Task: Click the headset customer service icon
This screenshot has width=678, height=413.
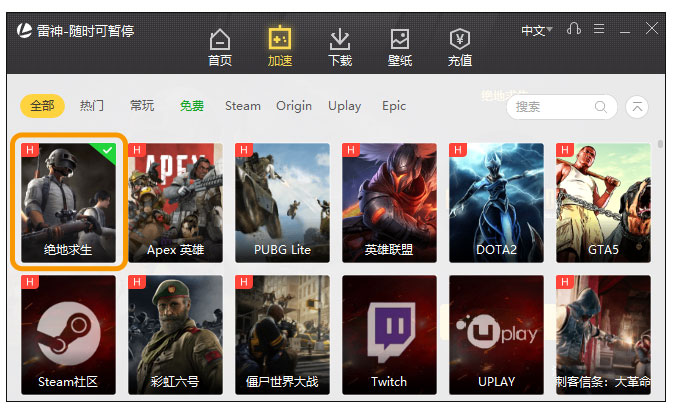Action: pyautogui.click(x=573, y=30)
